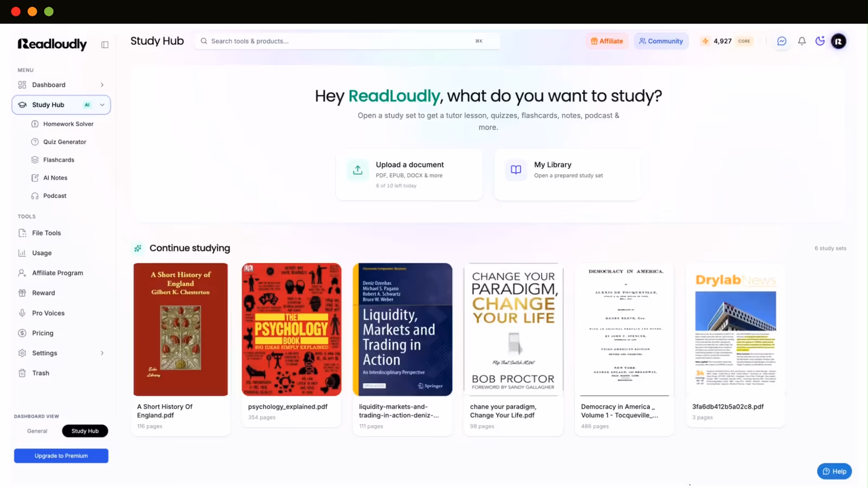This screenshot has height=488, width=868.
Task: Open Change Your Paradigm book cover
Action: pyautogui.click(x=513, y=330)
